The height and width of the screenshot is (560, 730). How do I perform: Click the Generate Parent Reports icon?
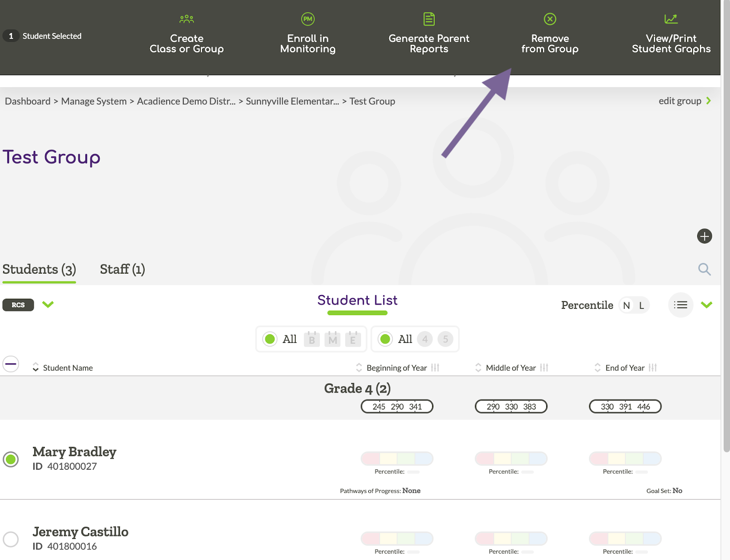tap(428, 19)
